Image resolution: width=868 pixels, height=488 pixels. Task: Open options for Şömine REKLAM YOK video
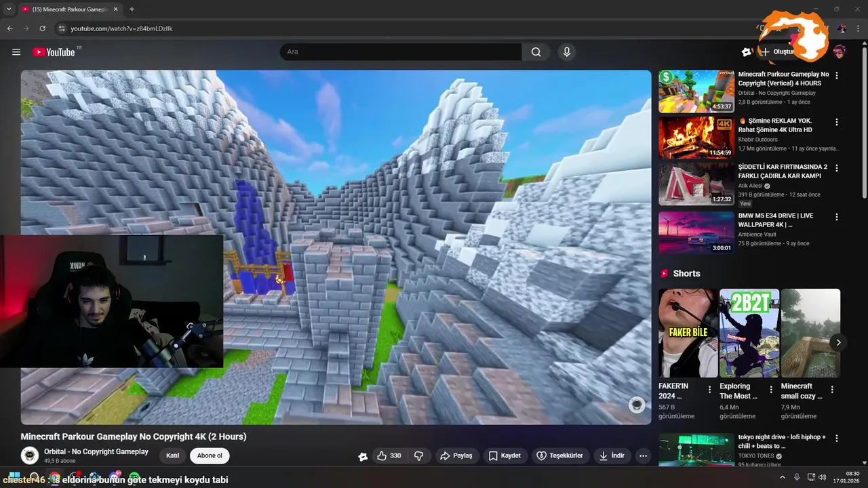click(837, 122)
